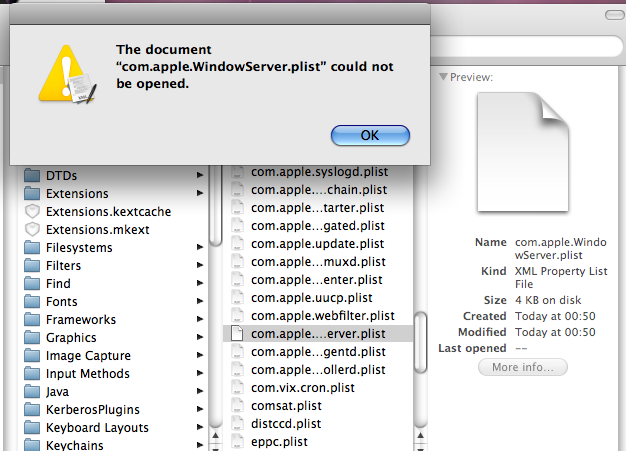The height and width of the screenshot is (451, 626).
Task: Select the Filesystems folder name
Action: tap(79, 247)
